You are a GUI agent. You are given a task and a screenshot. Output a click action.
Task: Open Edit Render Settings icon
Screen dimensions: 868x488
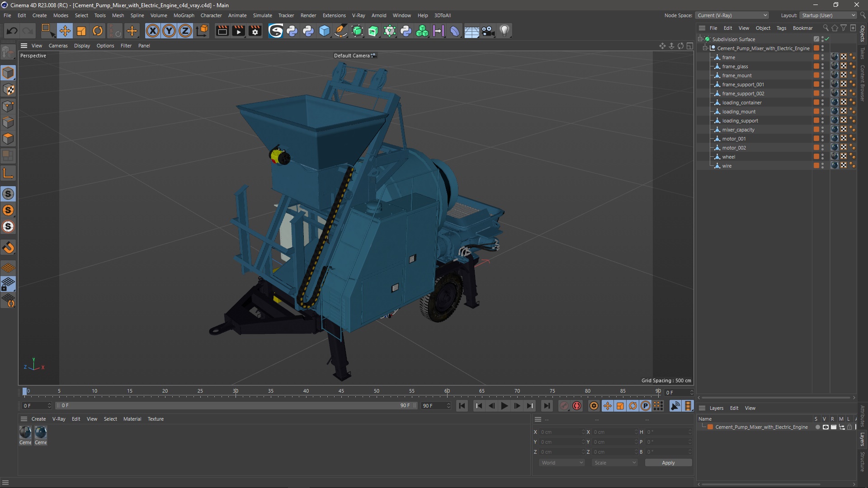point(255,31)
